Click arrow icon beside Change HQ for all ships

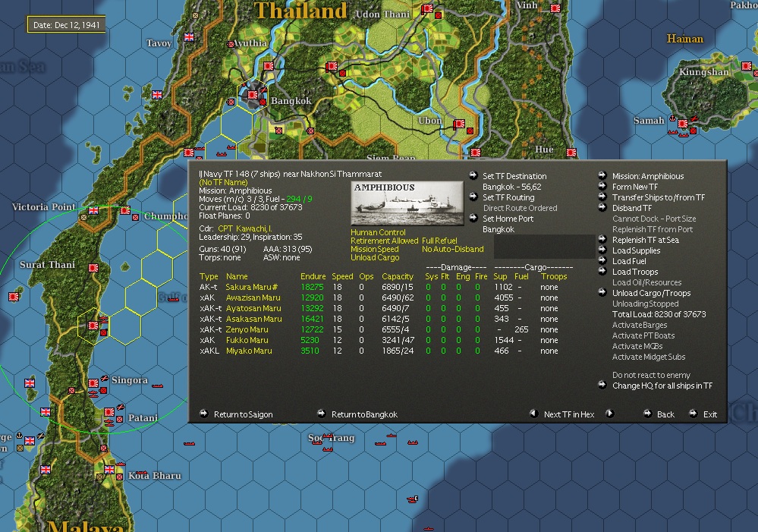tap(602, 386)
